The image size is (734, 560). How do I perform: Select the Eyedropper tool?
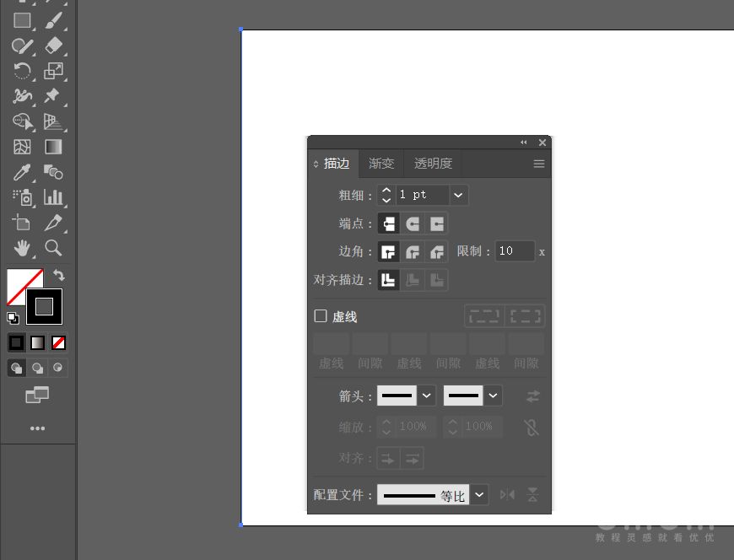(x=22, y=172)
